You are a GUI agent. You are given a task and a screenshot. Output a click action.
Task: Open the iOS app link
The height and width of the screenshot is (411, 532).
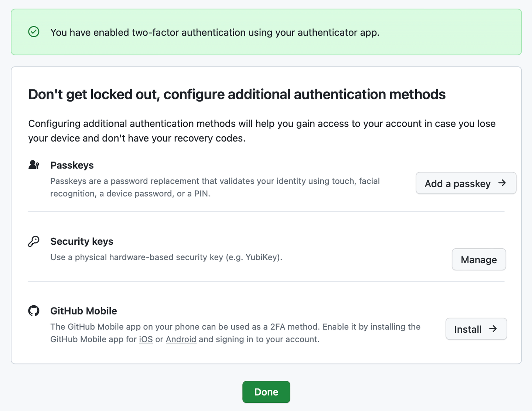coord(146,339)
